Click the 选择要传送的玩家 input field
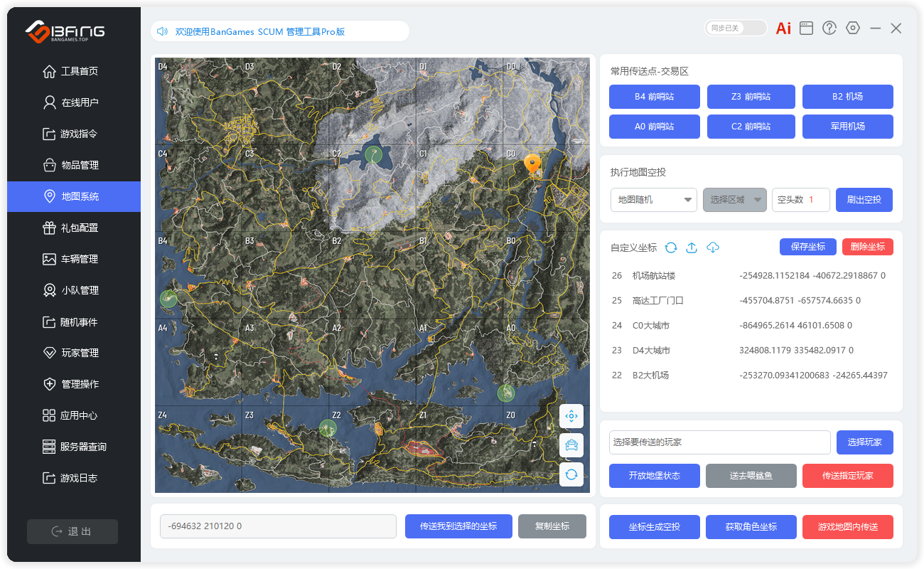924x569 pixels. 719,442
